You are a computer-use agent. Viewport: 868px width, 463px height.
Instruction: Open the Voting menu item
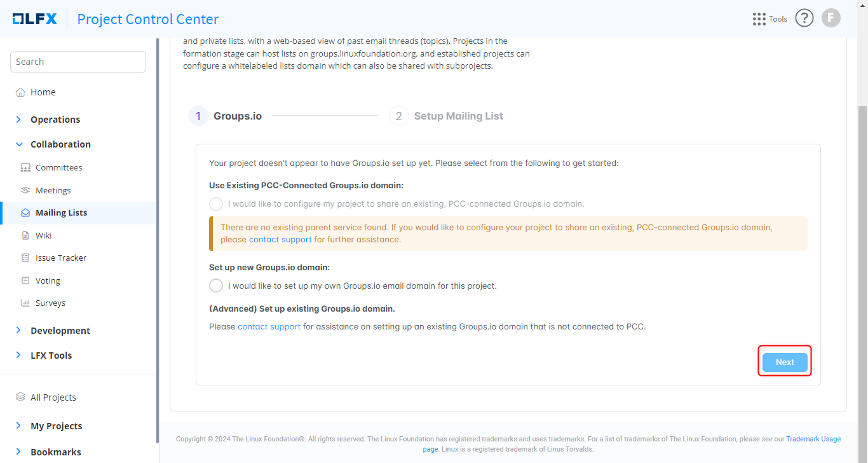(48, 281)
